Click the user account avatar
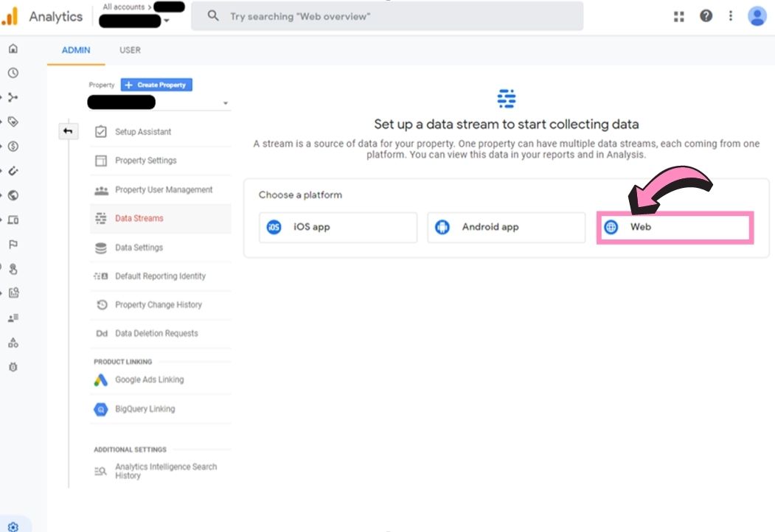The height and width of the screenshot is (532, 775). (x=757, y=16)
